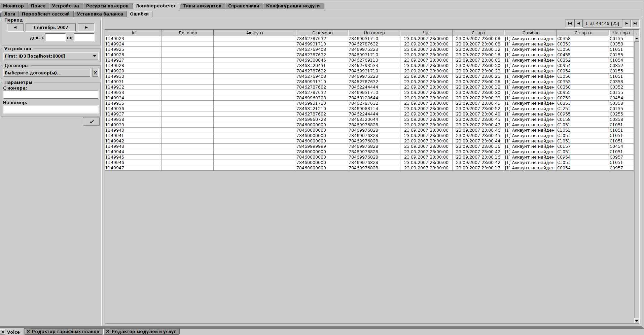Clear selected contracts with the X button
The height and width of the screenshot is (335, 644).
(95, 73)
